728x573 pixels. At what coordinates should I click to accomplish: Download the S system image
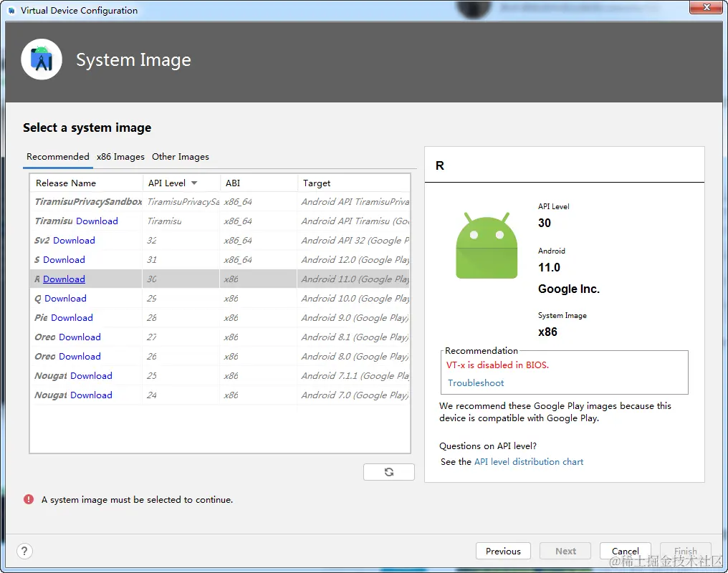(64, 260)
